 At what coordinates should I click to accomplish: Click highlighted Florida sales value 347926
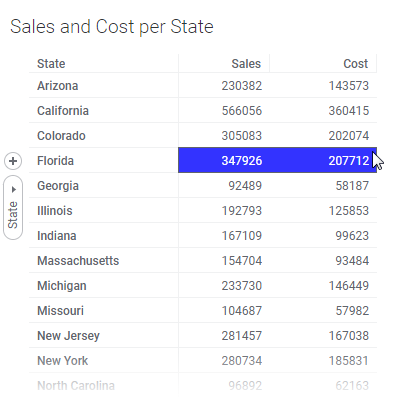click(x=242, y=161)
